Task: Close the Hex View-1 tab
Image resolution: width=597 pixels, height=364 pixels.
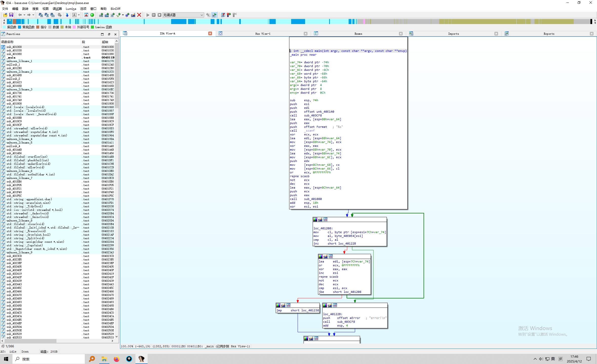Action: point(306,34)
